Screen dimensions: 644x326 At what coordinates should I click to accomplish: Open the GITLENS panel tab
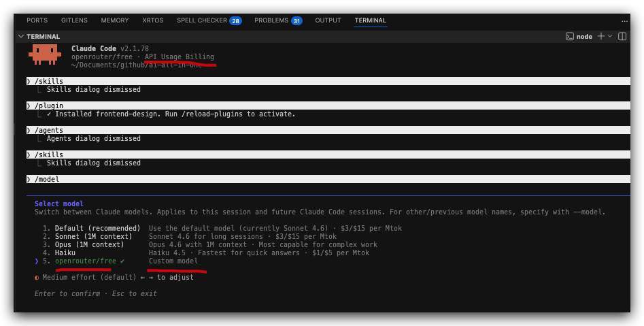point(74,20)
